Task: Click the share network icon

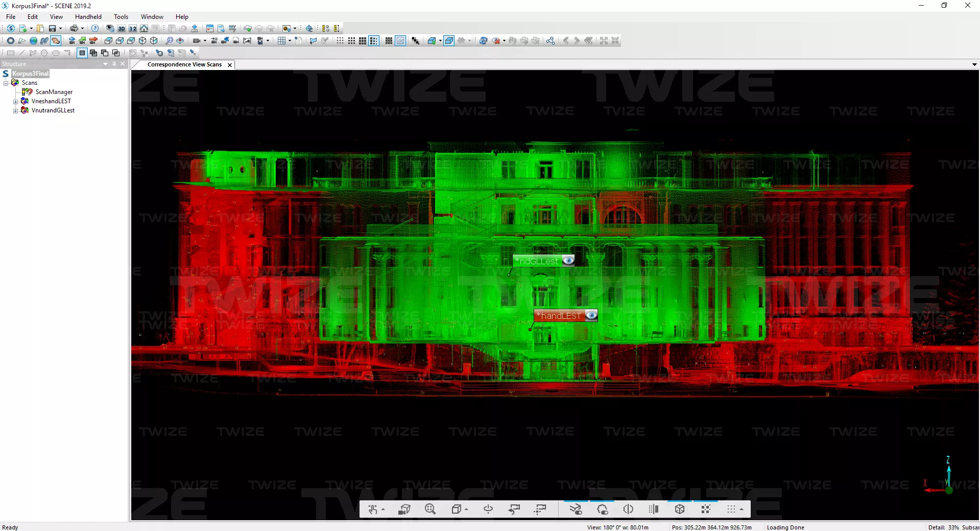Action: pyautogui.click(x=550, y=41)
